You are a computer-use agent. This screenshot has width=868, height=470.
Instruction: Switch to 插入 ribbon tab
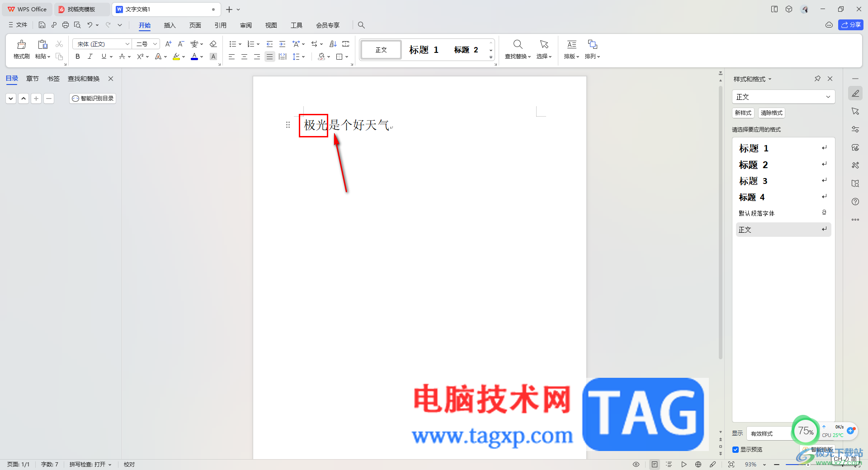170,25
